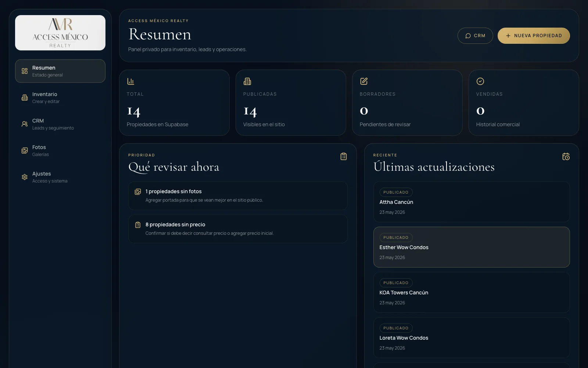
Task: Click the 'Panel privado para inventario' subtitle
Action: [x=187, y=49]
